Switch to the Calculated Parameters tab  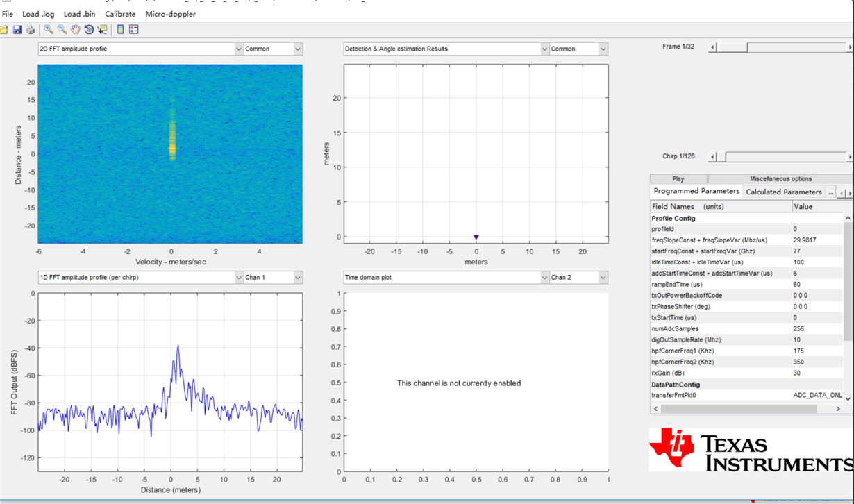pyautogui.click(x=784, y=192)
